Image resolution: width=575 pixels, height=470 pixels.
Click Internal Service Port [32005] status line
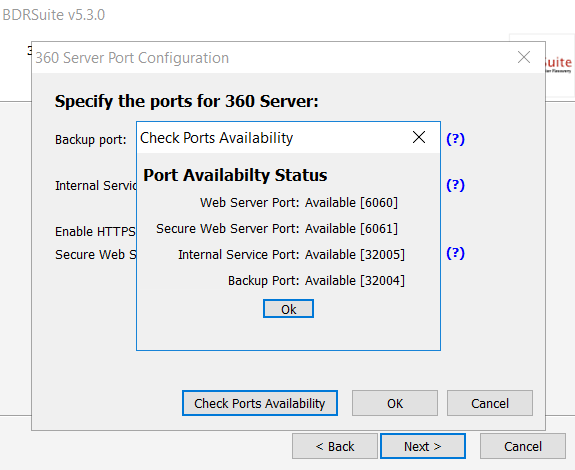[x=292, y=254]
